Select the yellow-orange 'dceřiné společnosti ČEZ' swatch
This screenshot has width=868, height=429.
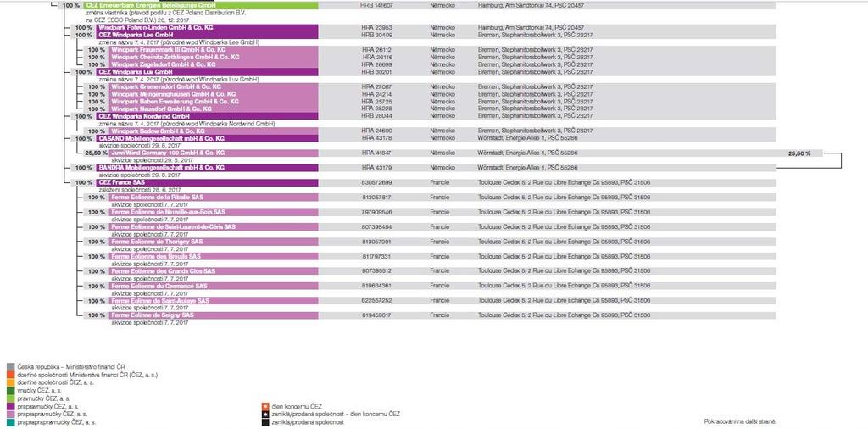pos(10,382)
